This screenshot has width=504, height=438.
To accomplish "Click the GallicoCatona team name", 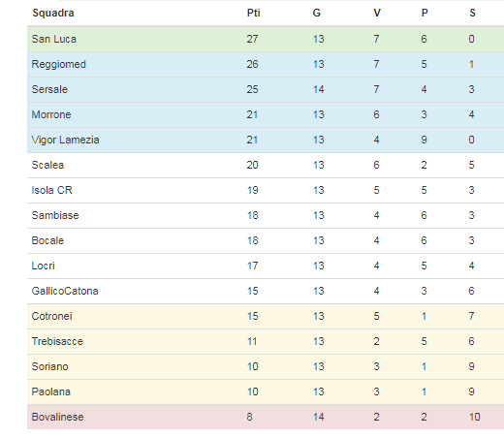I will [65, 291].
